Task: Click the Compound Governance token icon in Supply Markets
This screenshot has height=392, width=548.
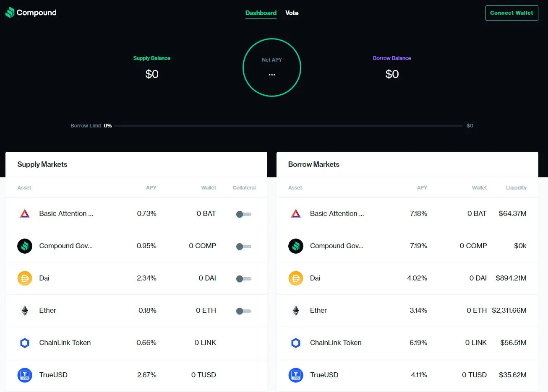Action: click(x=24, y=246)
